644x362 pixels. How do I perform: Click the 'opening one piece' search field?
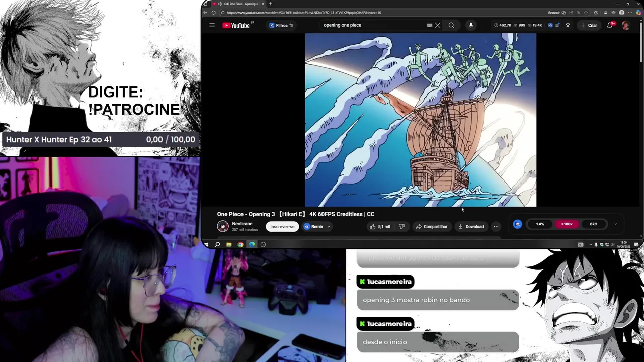372,25
